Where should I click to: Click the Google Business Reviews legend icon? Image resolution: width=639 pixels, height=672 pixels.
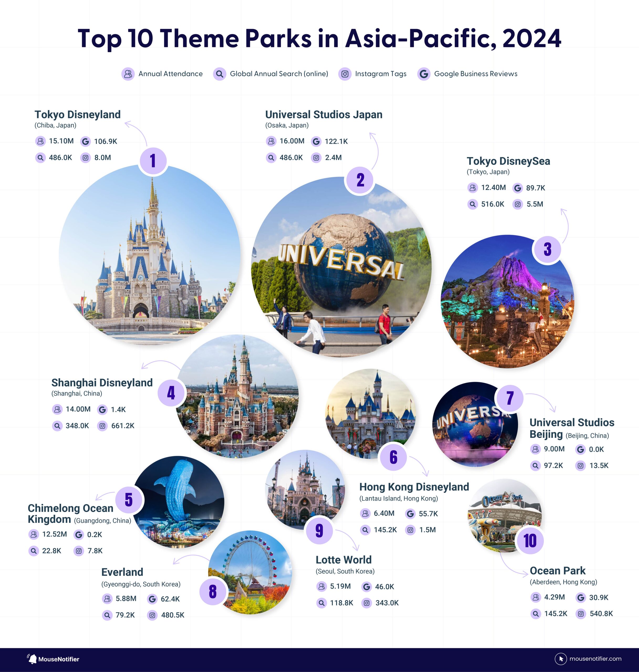[x=424, y=74]
